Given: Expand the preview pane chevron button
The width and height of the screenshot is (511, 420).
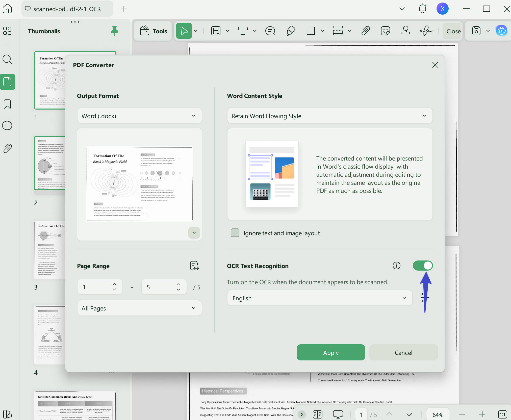Looking at the screenshot, I should coord(194,232).
